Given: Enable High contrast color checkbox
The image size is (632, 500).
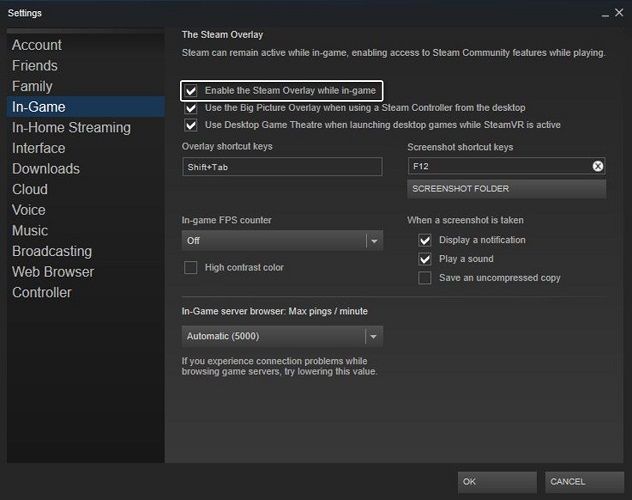Looking at the screenshot, I should 191,268.
